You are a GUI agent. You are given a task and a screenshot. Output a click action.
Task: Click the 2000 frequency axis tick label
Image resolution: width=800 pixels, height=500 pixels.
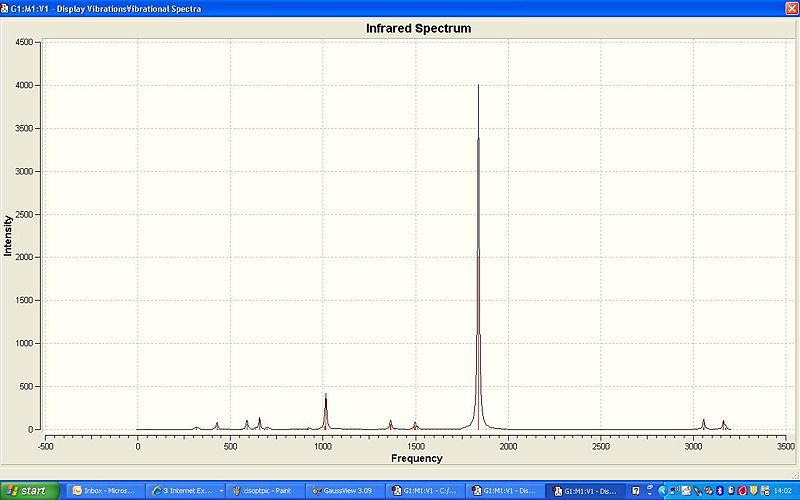pos(508,446)
